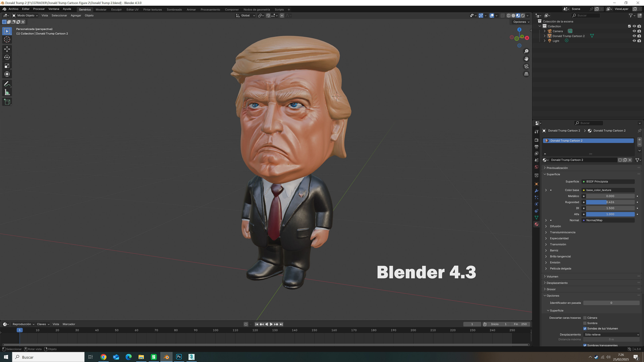Activate the Select Box tool

click(x=7, y=31)
